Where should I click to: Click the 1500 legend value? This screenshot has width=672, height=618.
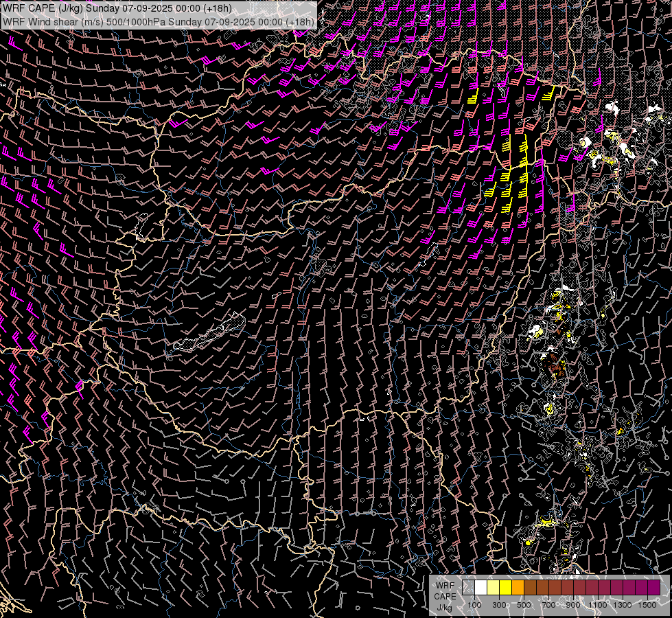(647, 605)
